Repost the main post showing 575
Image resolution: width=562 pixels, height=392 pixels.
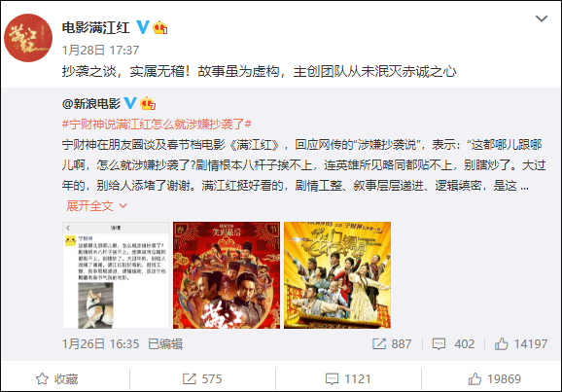pos(202,378)
